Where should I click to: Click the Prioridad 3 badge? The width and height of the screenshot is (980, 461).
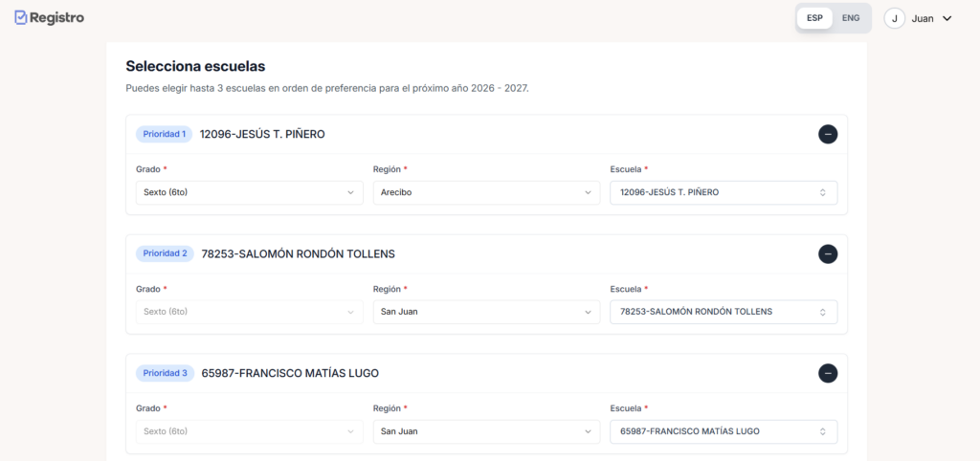click(165, 373)
